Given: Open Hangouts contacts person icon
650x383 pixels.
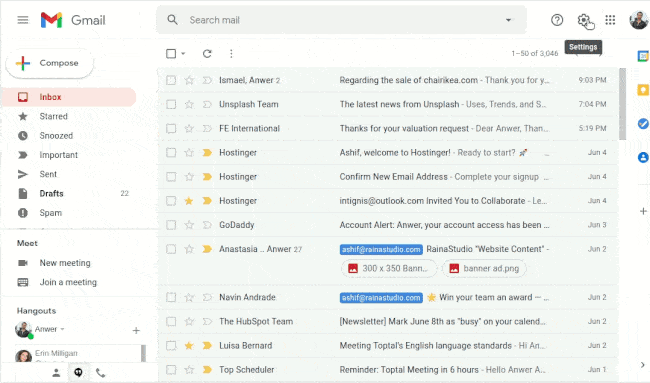Looking at the screenshot, I should click(56, 373).
